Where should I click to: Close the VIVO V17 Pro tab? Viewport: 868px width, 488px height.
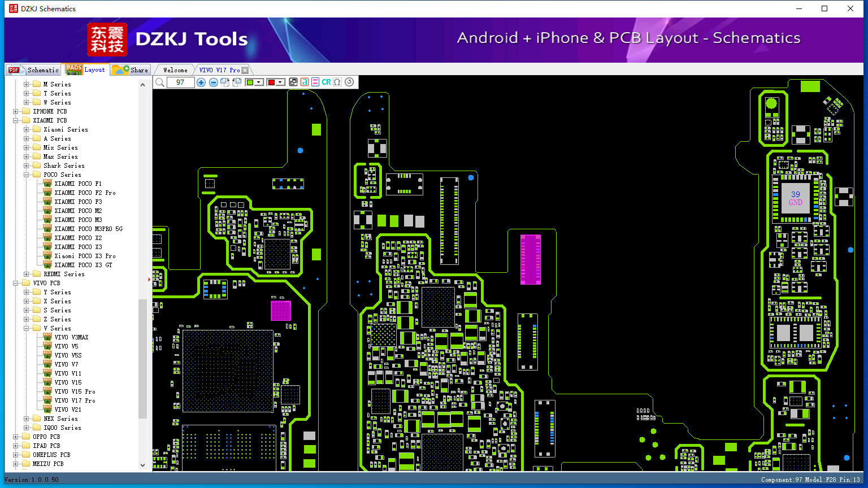pos(245,71)
